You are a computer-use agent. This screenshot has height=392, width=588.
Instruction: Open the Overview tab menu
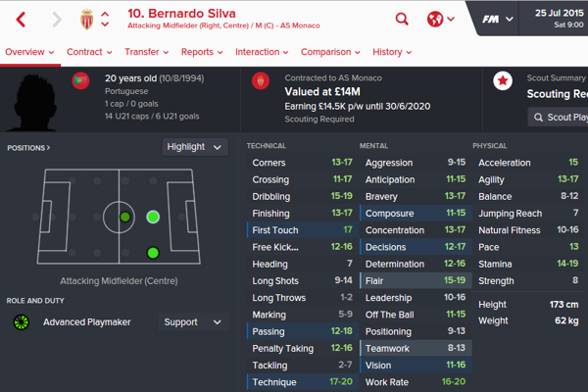29,52
